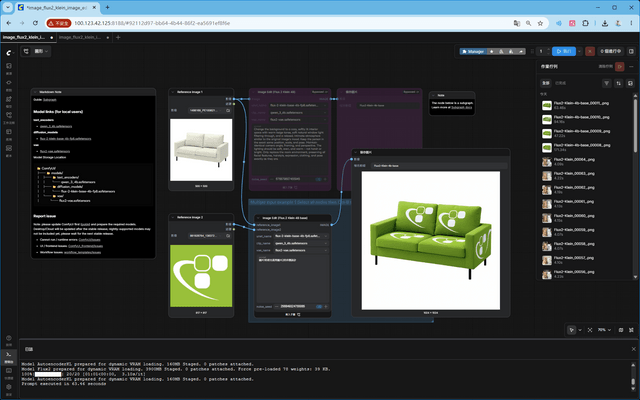
Task: Collapse the lower Image Edit (Flux.2 Klein 4B base) node
Action: [x=258, y=218]
